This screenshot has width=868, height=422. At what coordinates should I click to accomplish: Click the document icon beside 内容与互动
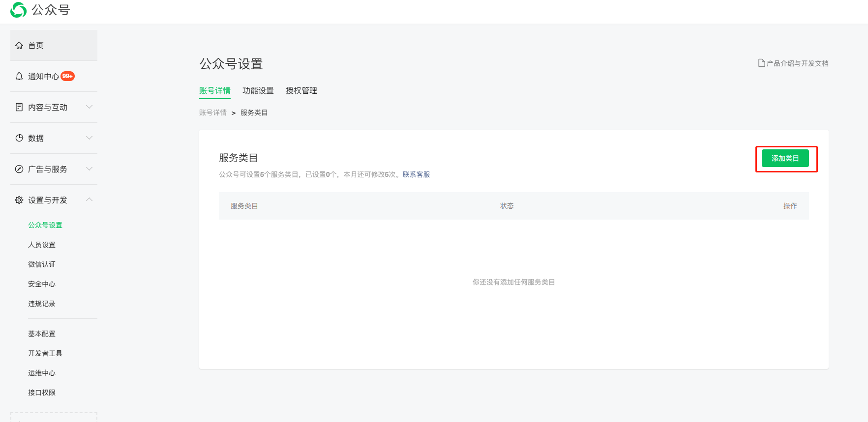point(19,107)
